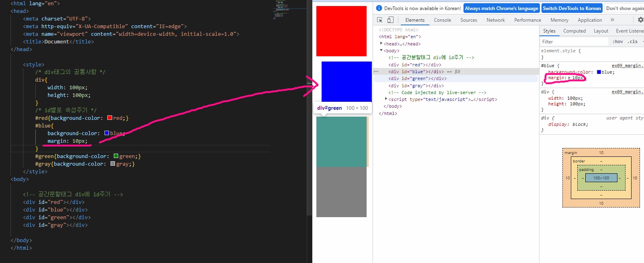
Task: Toggle the device toolbar icon
Action: coord(390,20)
